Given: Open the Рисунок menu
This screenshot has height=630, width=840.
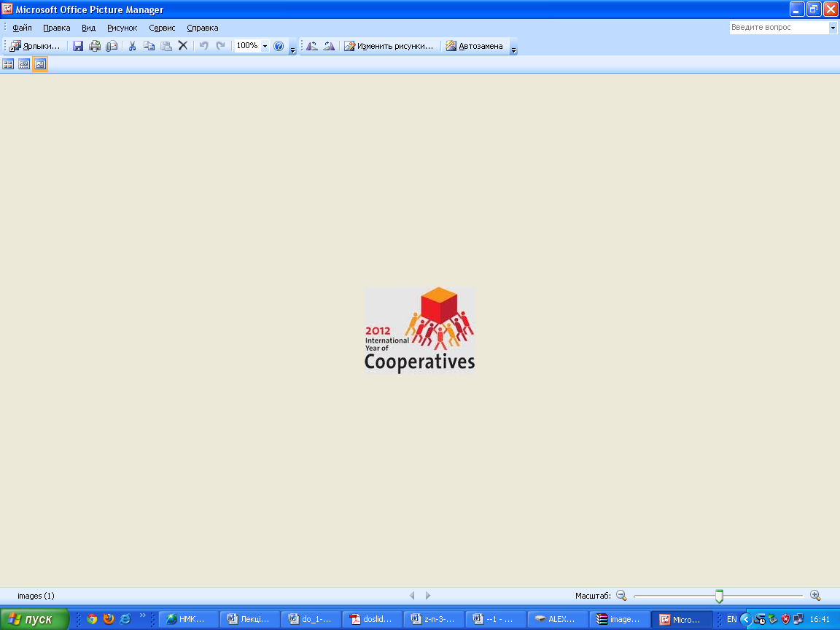Looking at the screenshot, I should click(122, 28).
